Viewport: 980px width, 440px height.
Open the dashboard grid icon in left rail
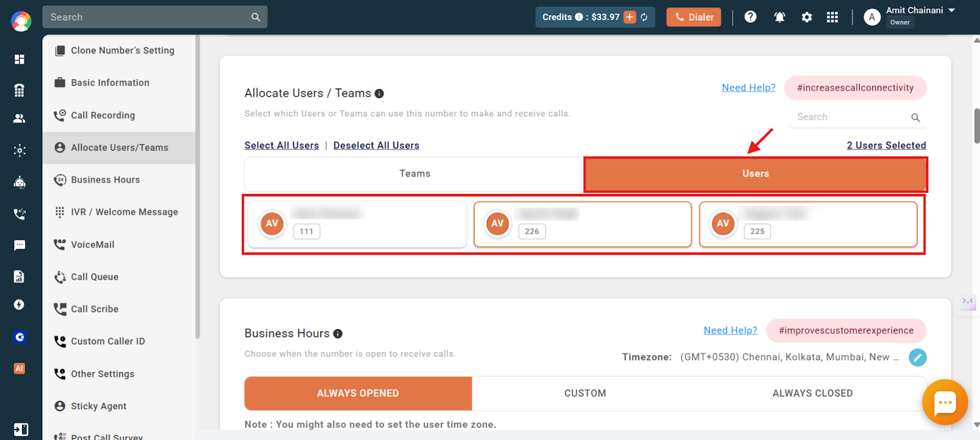[20, 59]
